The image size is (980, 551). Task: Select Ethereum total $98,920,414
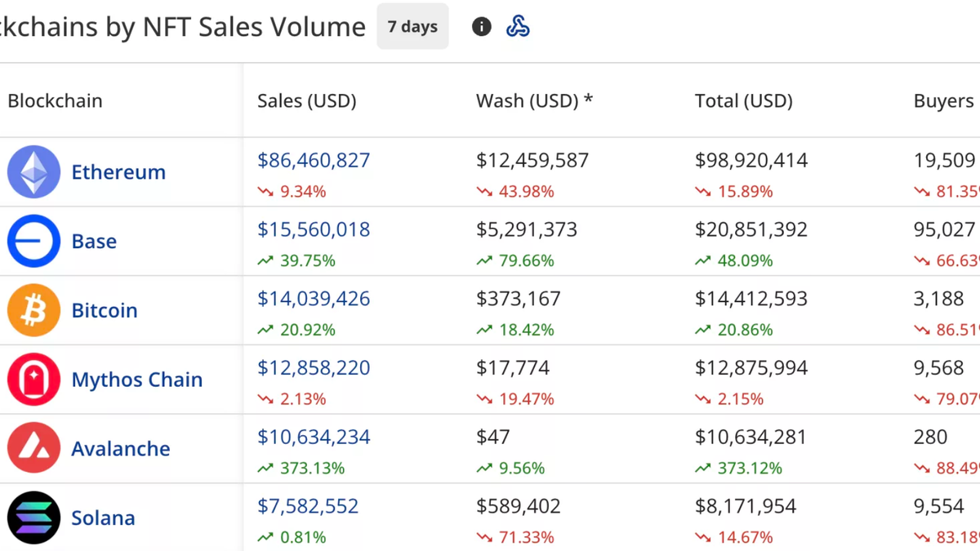pos(751,160)
